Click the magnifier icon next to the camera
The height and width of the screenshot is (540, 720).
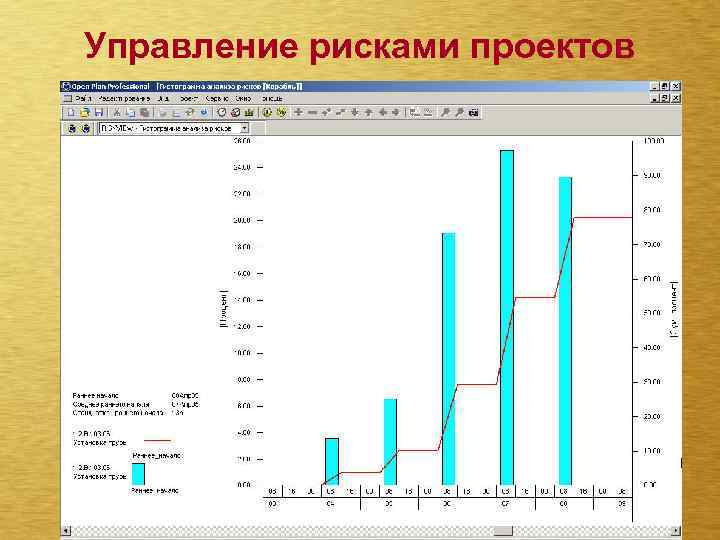[459, 112]
